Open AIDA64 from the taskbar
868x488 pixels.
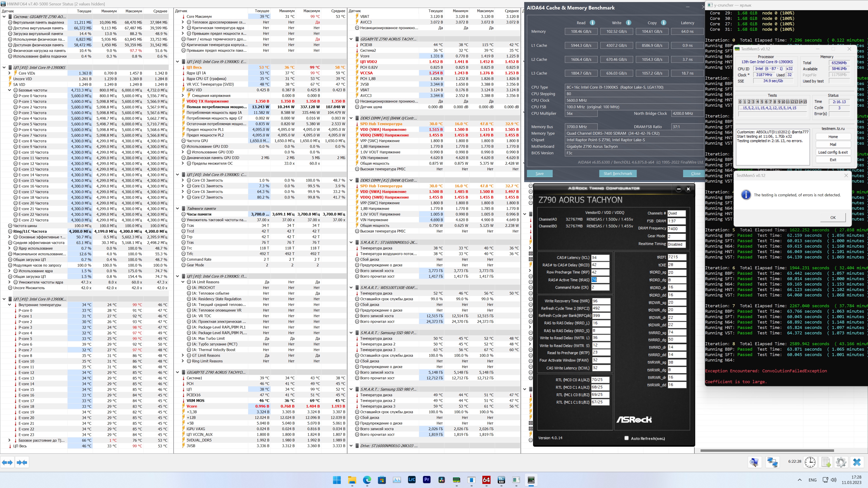tap(486, 480)
